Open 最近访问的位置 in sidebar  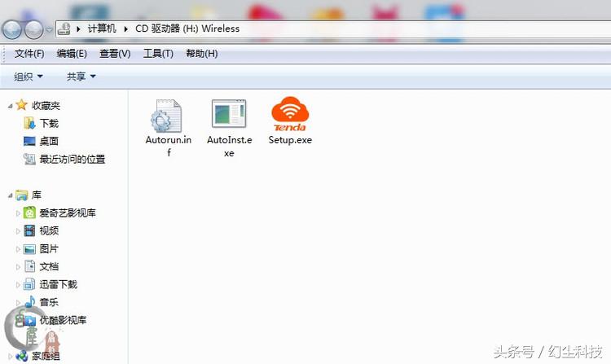click(x=72, y=159)
